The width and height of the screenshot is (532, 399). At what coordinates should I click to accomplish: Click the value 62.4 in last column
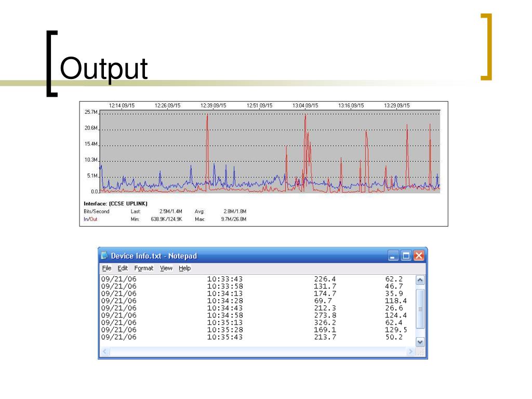tap(394, 323)
